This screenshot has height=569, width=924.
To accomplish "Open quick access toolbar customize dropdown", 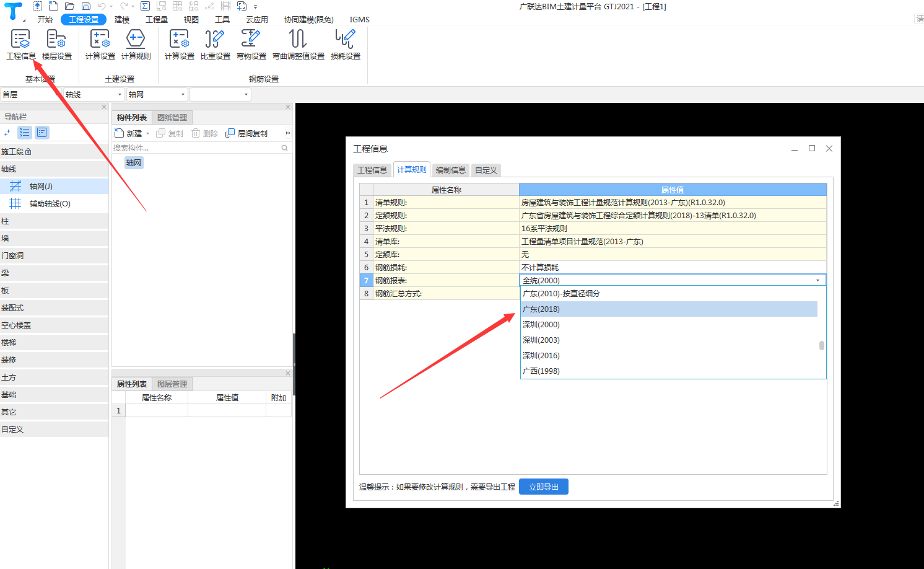I will click(255, 7).
